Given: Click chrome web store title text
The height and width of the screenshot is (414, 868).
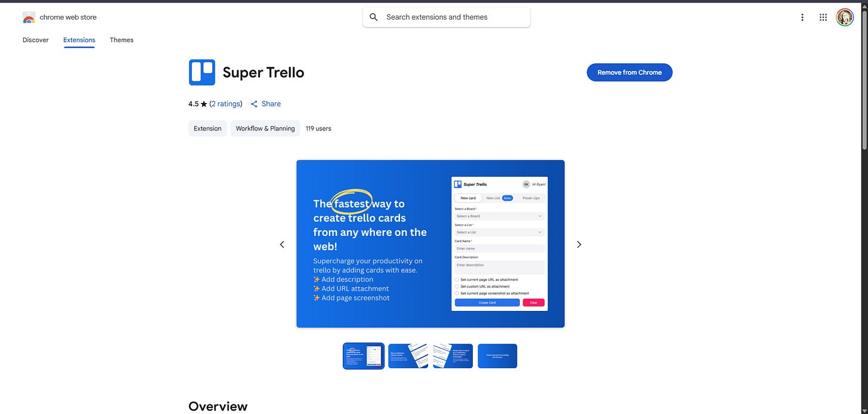Looking at the screenshot, I should click(x=68, y=17).
